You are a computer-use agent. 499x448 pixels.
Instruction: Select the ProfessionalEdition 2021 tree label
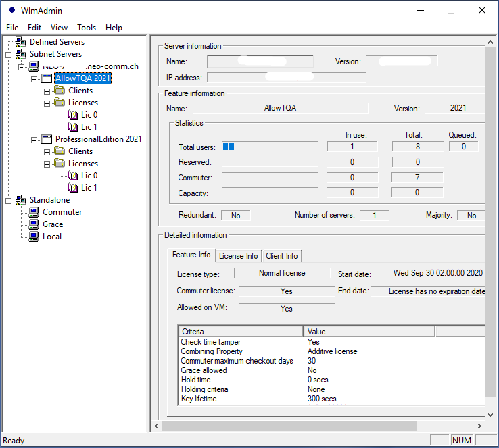click(98, 139)
